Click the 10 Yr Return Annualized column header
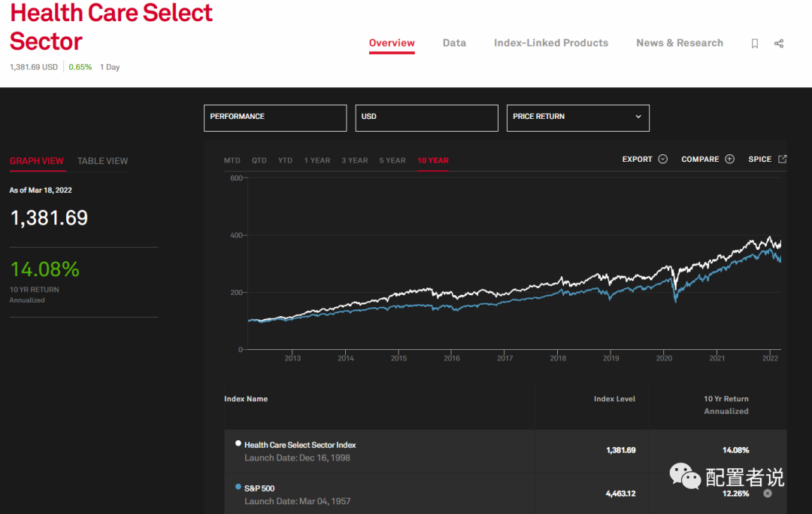The height and width of the screenshot is (514, 812). (x=726, y=405)
